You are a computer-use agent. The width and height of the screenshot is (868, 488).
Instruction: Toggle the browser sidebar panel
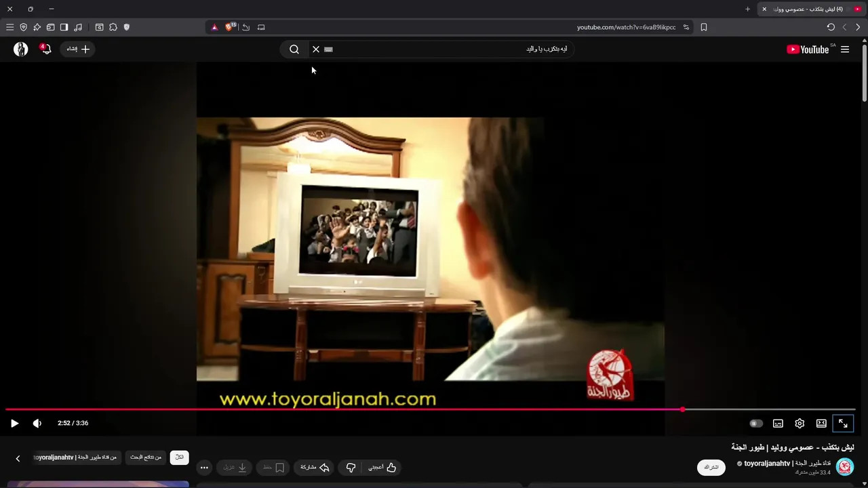(64, 27)
